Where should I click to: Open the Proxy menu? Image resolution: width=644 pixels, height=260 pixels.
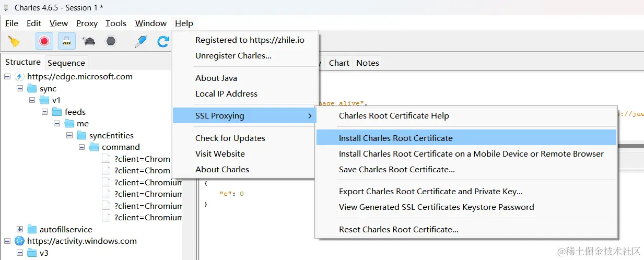point(87,23)
